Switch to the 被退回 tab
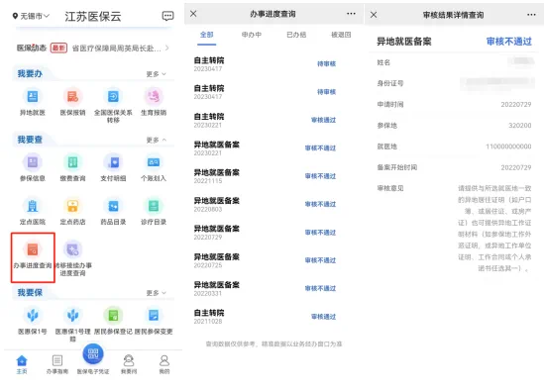544x392 pixels. 341,35
